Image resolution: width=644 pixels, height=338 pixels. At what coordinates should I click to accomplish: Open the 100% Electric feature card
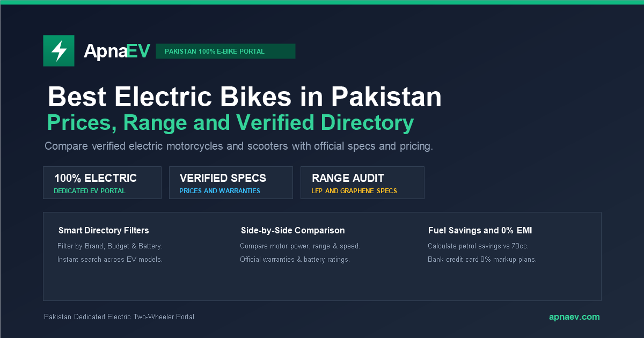pos(102,183)
